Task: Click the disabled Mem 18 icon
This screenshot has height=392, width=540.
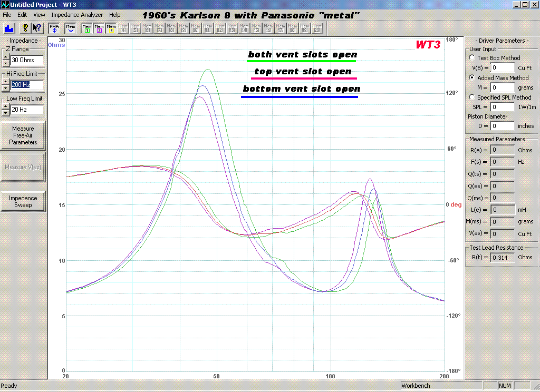Action: click(x=293, y=28)
